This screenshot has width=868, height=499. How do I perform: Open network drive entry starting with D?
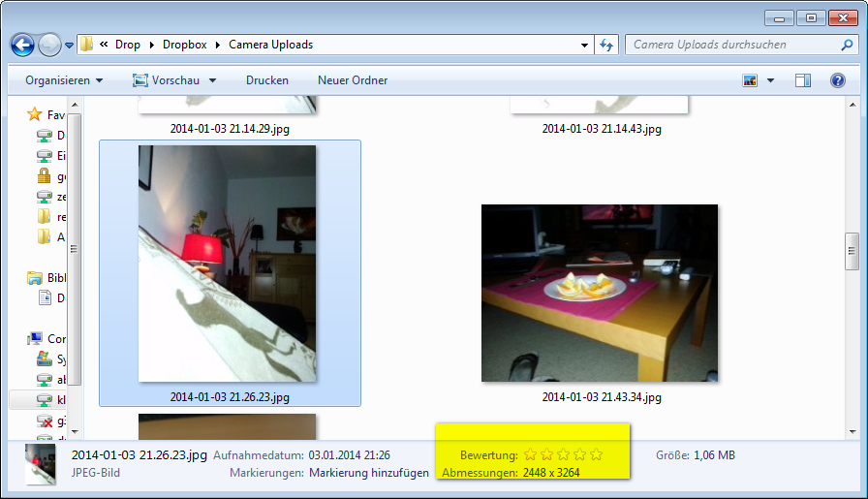coord(50,135)
